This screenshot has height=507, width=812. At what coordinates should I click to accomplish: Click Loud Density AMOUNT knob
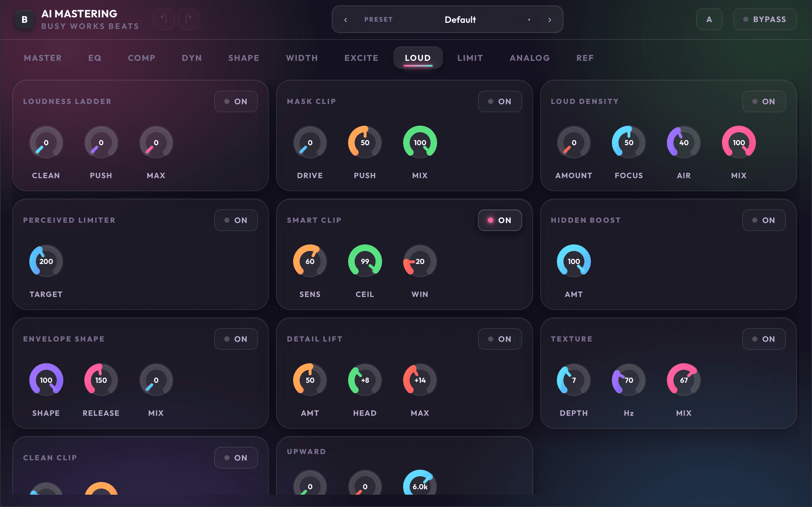[574, 142]
